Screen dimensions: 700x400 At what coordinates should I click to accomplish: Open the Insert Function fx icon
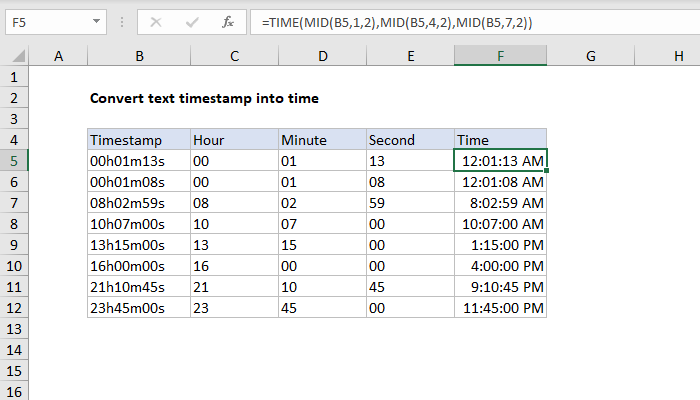(x=228, y=22)
